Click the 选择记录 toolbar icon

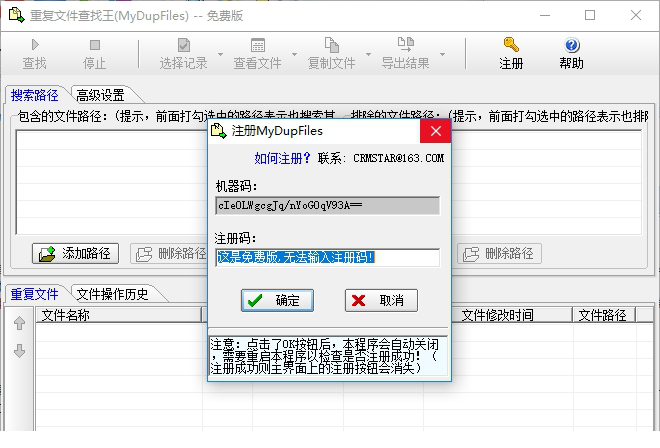pyautogui.click(x=184, y=45)
